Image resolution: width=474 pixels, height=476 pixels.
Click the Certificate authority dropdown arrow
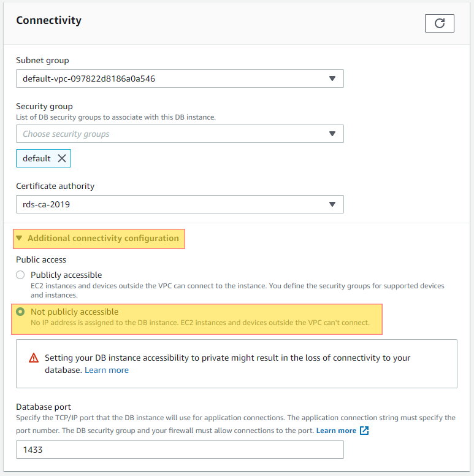coord(332,204)
